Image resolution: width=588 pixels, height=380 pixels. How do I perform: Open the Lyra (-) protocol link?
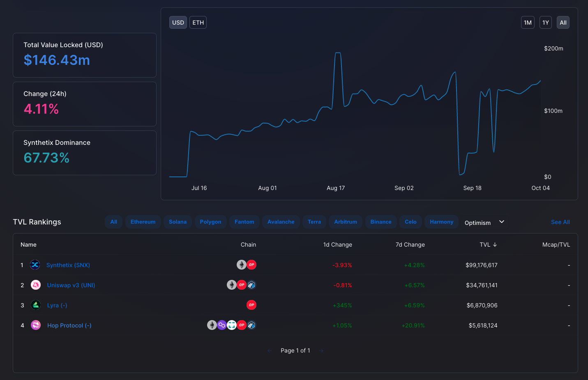click(x=57, y=305)
